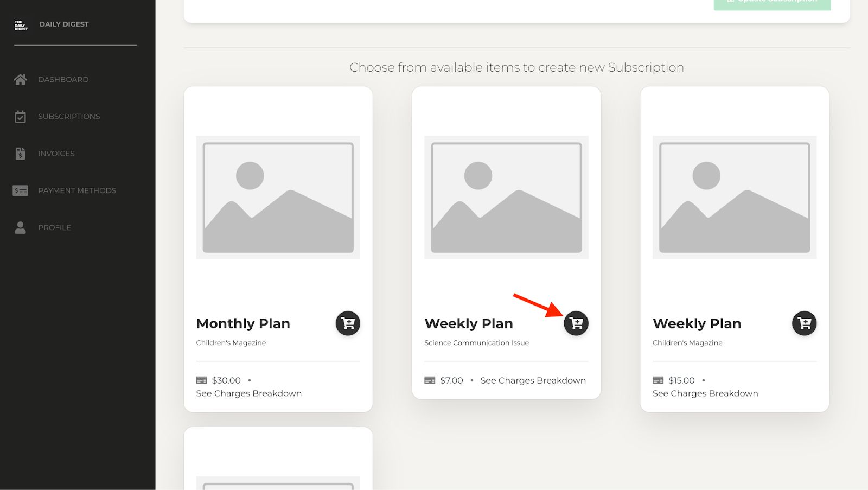Open charges breakdown for Children's Magazine Weekly Plan

(x=705, y=393)
